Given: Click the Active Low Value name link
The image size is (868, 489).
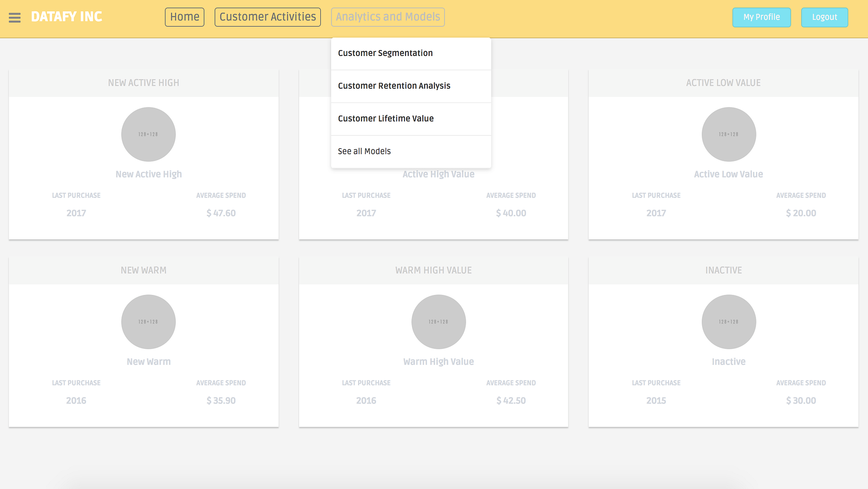Looking at the screenshot, I should (728, 174).
